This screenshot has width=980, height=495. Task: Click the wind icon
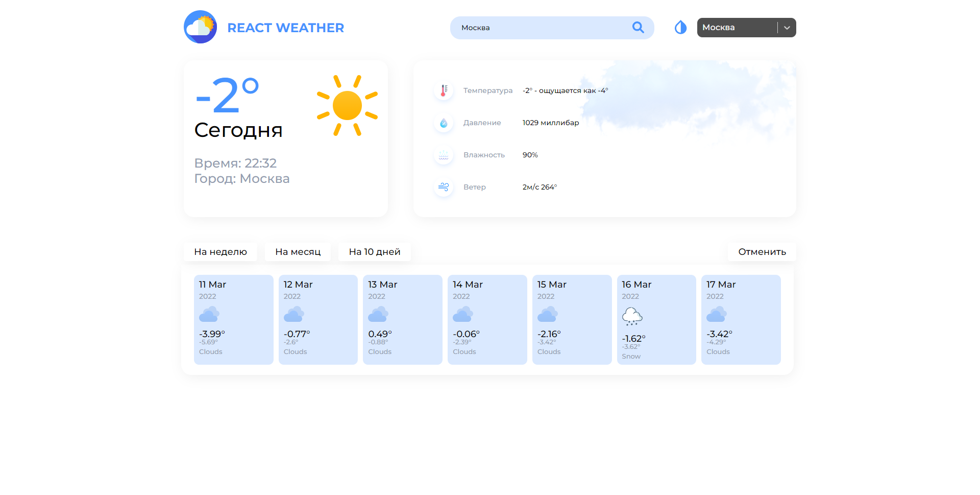[444, 187]
